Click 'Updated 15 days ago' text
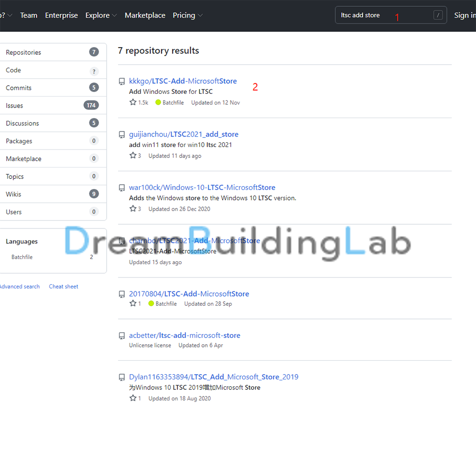Viewport: 476px width, 476px height. [x=156, y=262]
